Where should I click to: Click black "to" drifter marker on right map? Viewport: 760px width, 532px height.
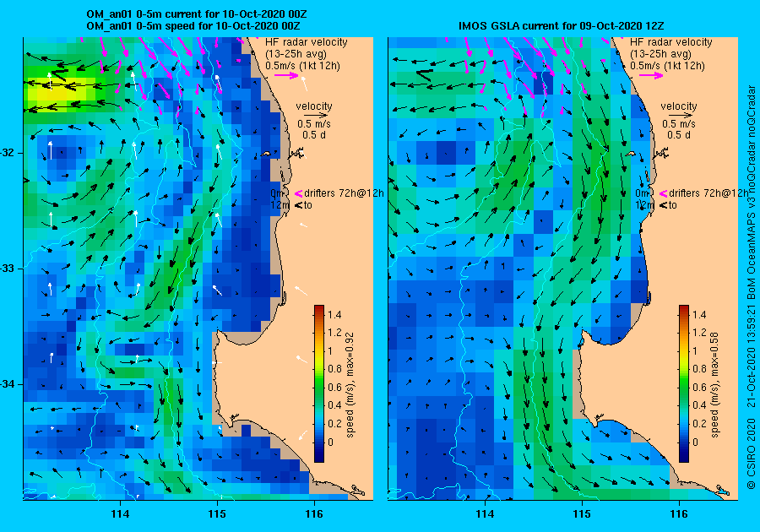pyautogui.click(x=663, y=205)
